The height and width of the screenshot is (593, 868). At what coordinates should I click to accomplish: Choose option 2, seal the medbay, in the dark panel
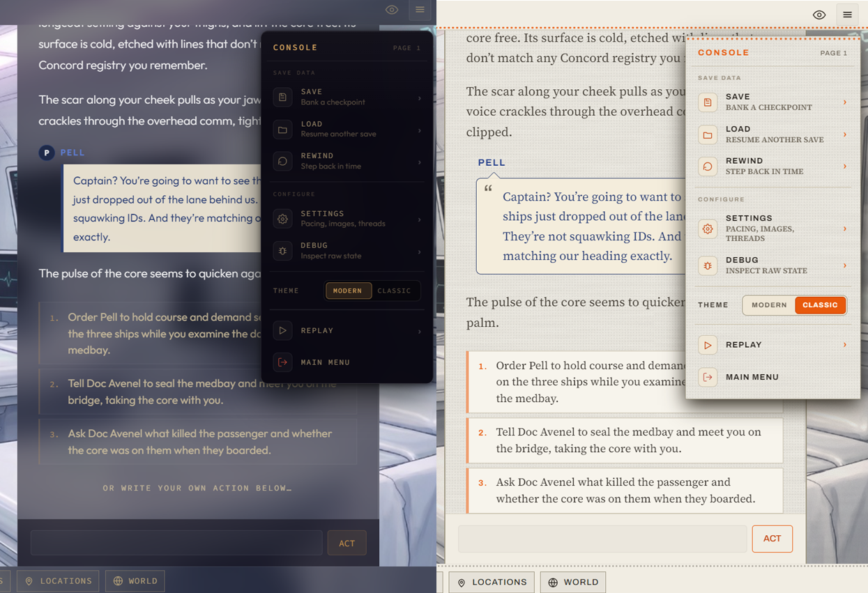[x=198, y=392]
